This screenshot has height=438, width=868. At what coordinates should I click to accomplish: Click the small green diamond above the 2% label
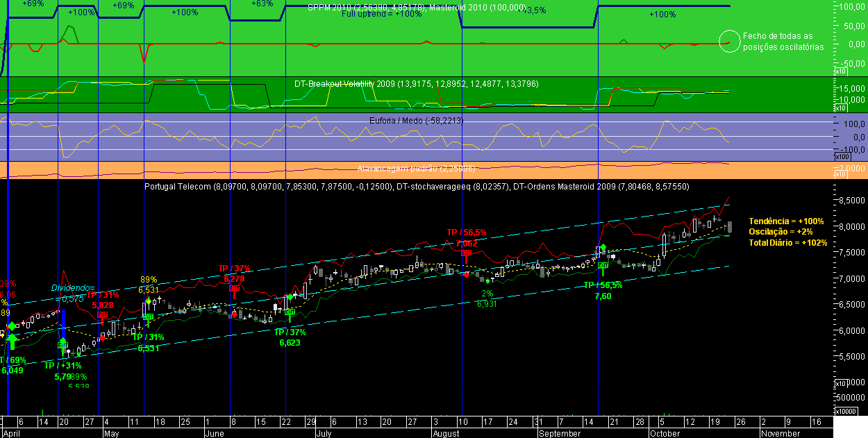[x=488, y=281]
